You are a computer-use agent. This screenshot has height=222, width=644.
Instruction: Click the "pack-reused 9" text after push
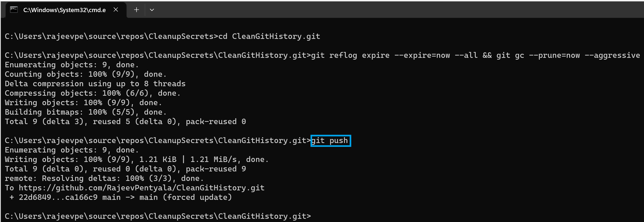point(216,169)
